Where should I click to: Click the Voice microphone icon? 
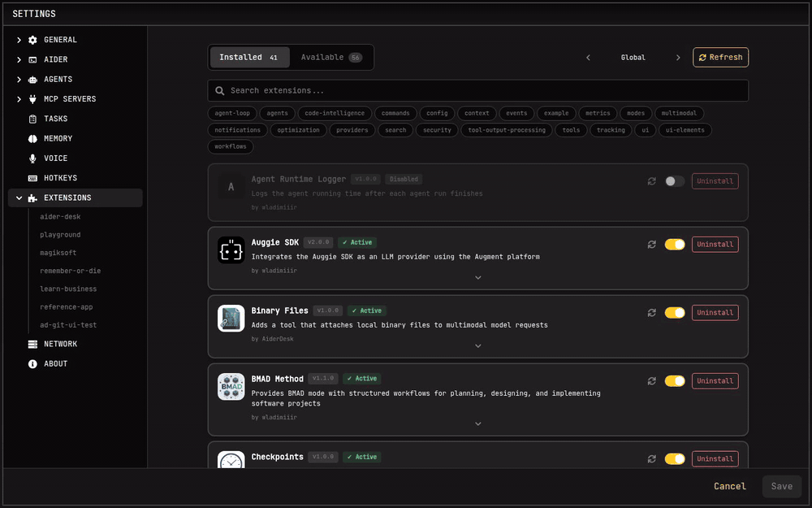pos(32,158)
